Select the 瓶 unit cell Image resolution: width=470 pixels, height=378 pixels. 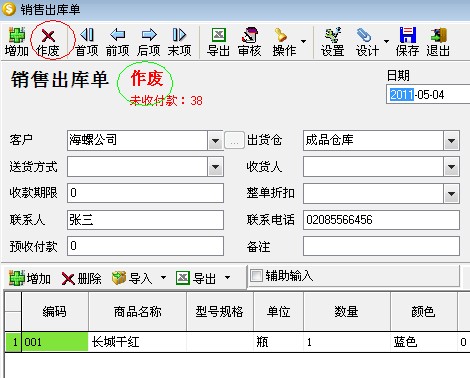278,342
